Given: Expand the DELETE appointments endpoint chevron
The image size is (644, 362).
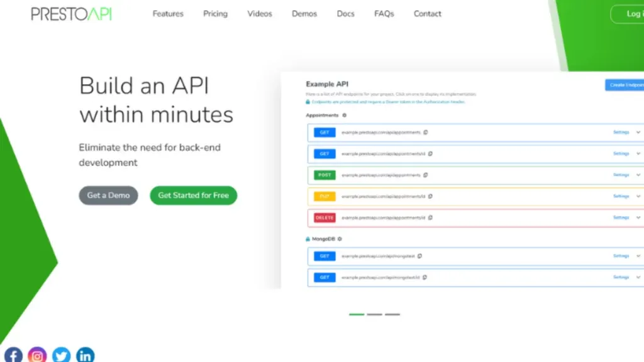Looking at the screenshot, I should tap(638, 217).
